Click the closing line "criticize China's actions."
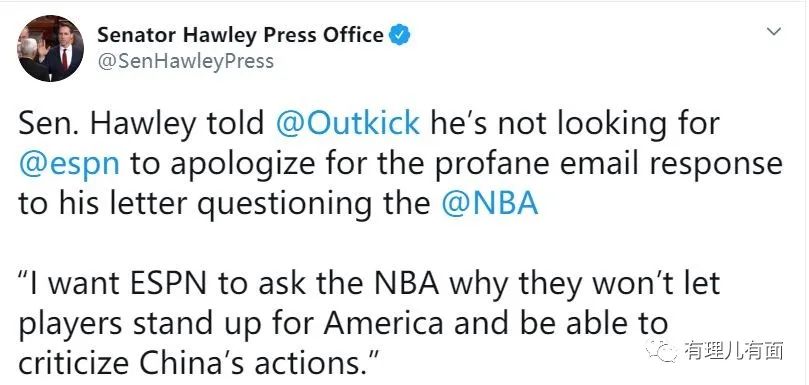This screenshot has height=385, width=809. 199,363
